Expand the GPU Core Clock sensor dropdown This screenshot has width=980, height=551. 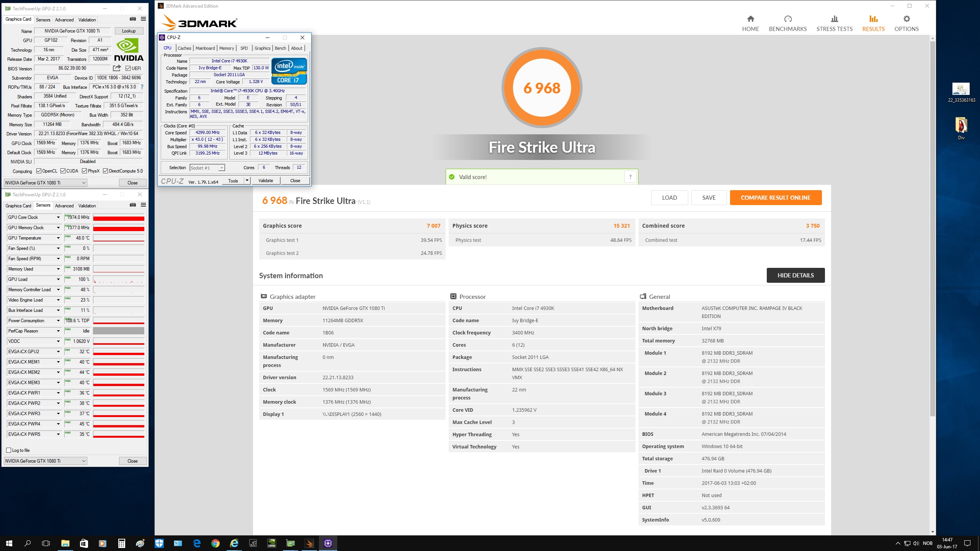tap(58, 217)
